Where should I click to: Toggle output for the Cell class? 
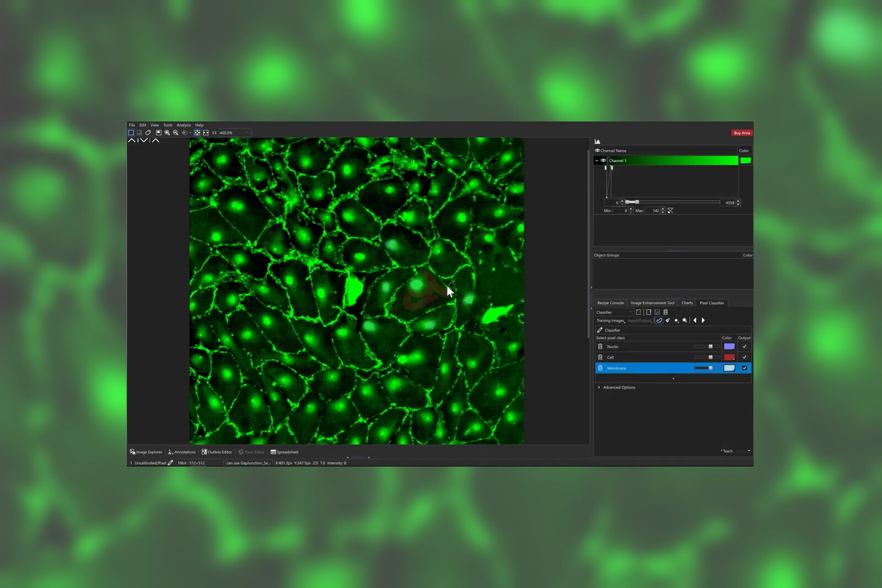point(745,357)
